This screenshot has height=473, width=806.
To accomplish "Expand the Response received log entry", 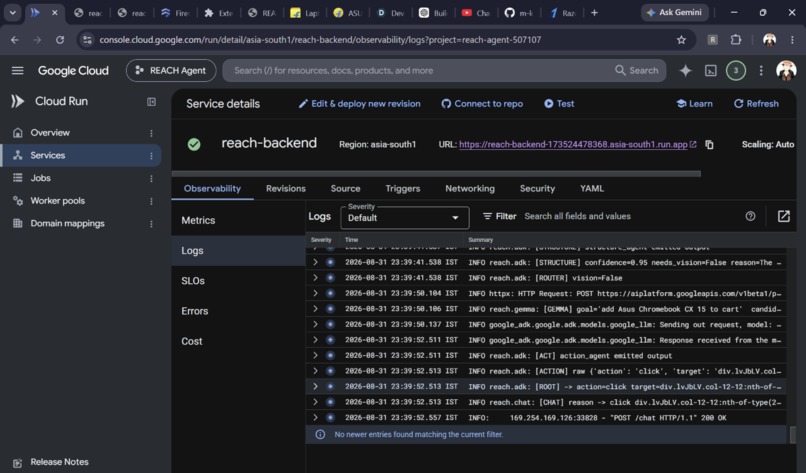I will [315, 340].
